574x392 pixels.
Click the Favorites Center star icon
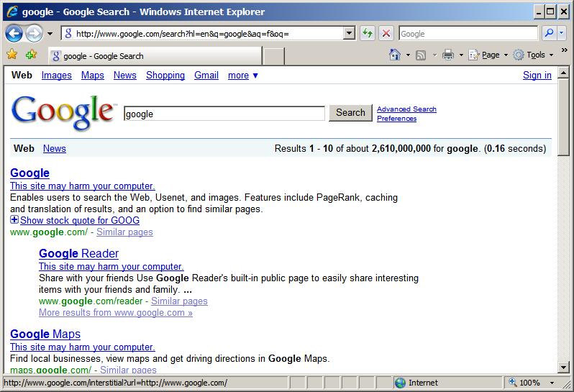pos(12,55)
